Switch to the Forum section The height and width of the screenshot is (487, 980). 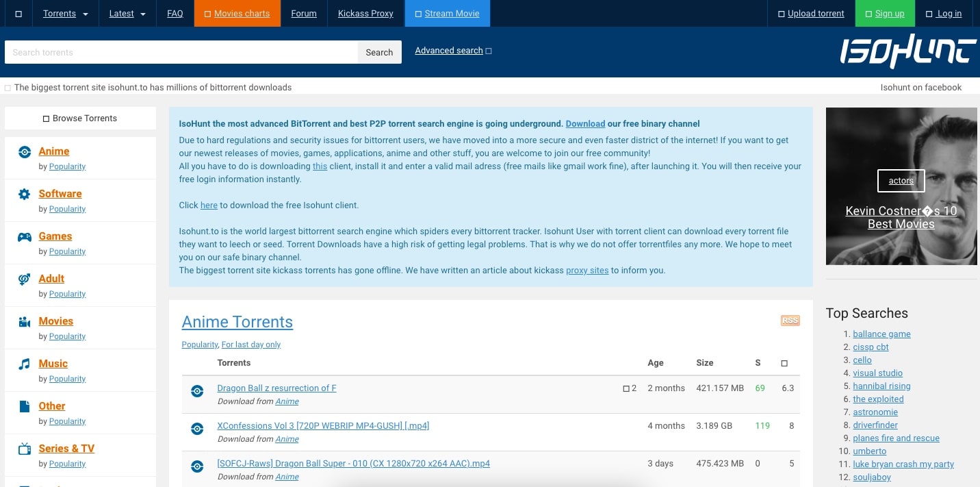coord(303,13)
